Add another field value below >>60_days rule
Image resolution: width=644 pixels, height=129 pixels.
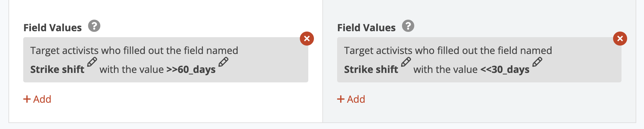point(37,99)
